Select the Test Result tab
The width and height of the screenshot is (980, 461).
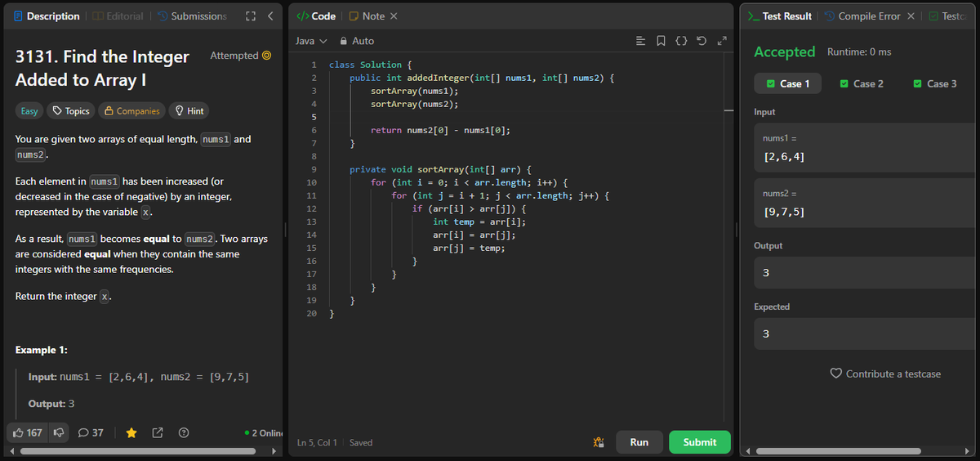780,16
